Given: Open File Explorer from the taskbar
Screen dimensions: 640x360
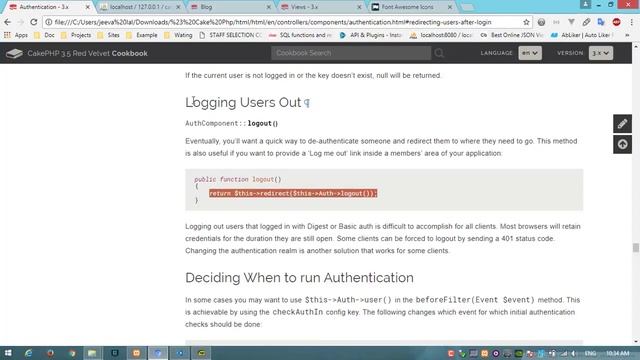Looking at the screenshot, I should (93, 353).
